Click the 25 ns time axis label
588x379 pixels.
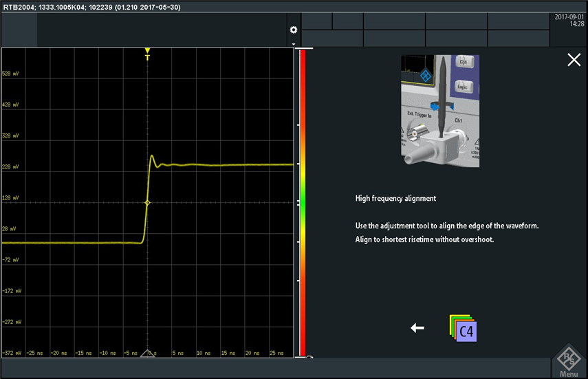[276, 353]
